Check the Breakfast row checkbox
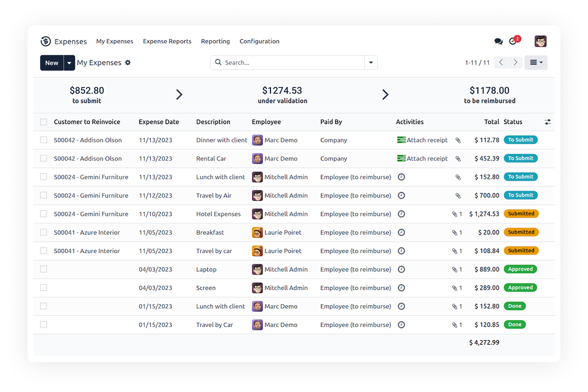This screenshot has height=392, width=588. pos(44,232)
